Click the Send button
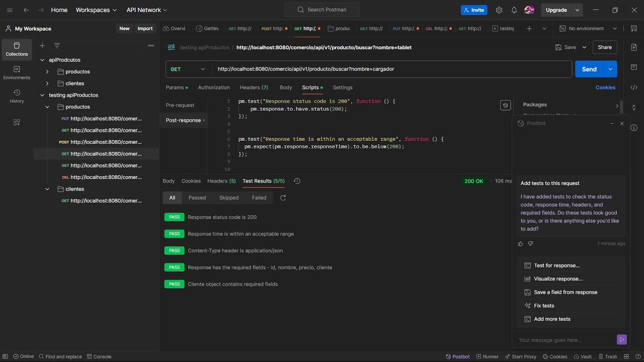 click(x=589, y=69)
